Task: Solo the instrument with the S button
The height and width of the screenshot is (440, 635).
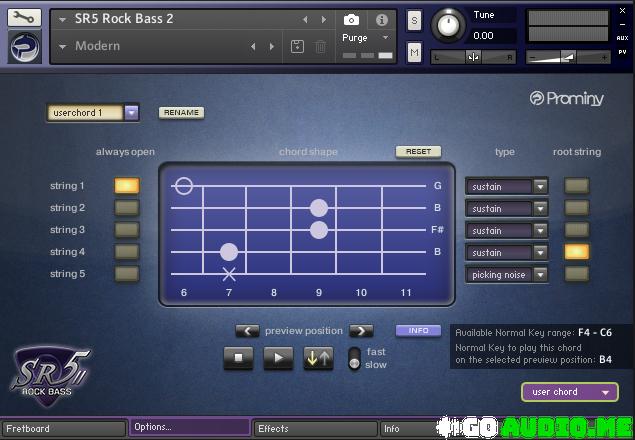Action: 414,20
